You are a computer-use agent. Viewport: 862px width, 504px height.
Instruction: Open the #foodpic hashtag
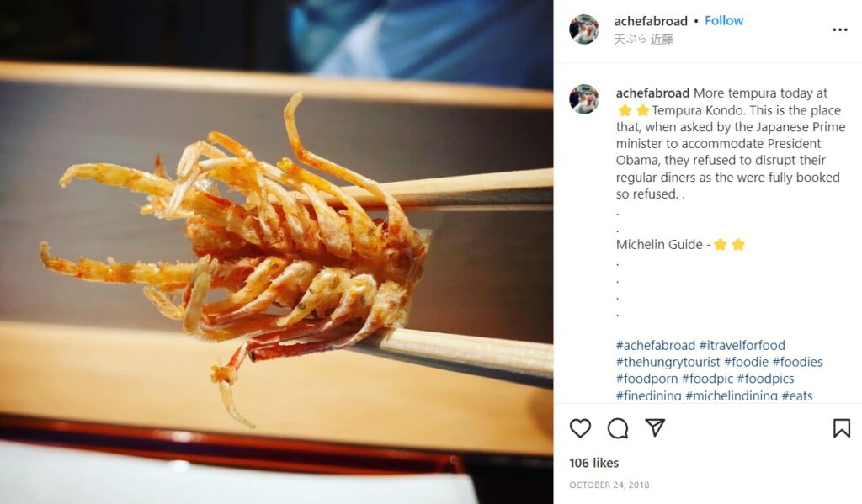707,378
